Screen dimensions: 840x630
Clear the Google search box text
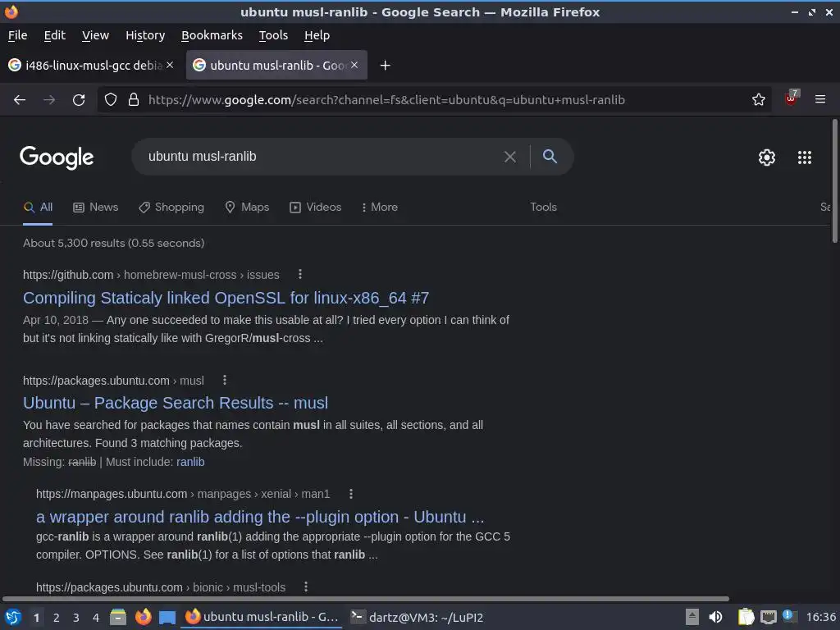tap(510, 157)
